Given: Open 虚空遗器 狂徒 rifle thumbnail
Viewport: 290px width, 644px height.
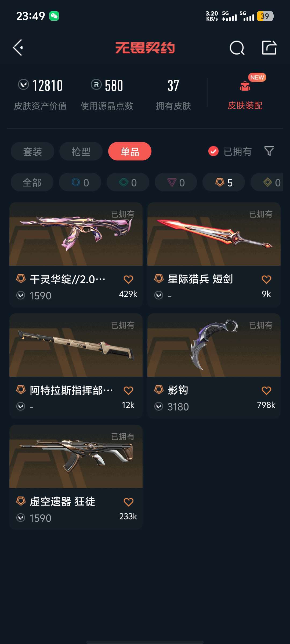Looking at the screenshot, I should [76, 456].
